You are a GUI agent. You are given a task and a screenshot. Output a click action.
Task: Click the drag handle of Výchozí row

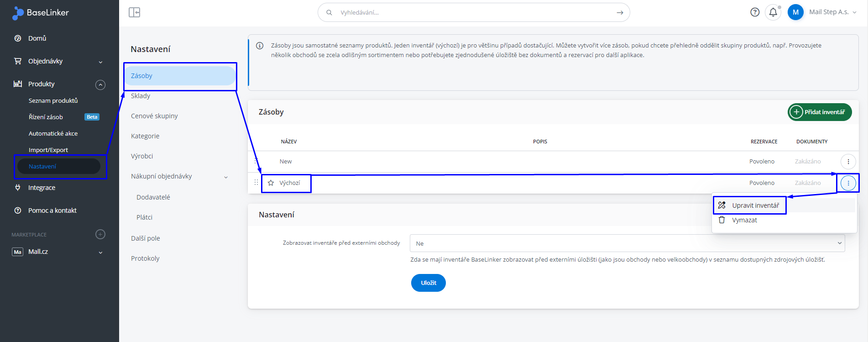pos(256,183)
